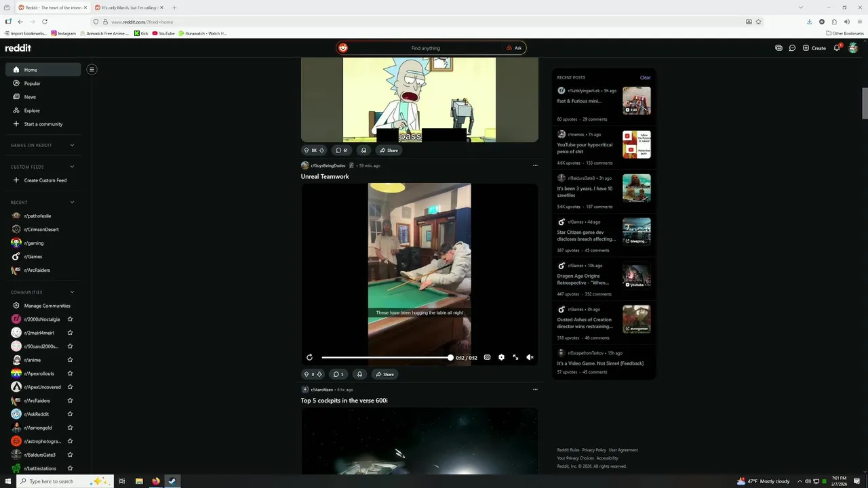
Task: Open Other Bookmarks folder
Action: (845, 33)
